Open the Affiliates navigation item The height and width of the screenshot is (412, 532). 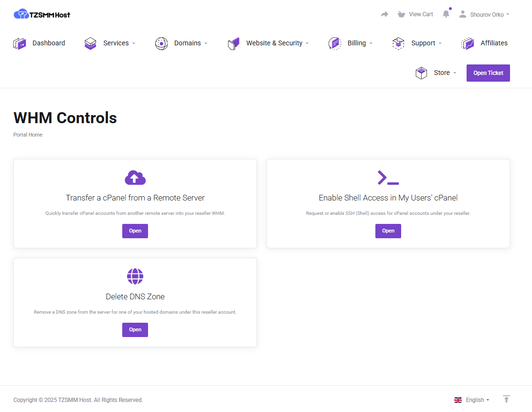point(493,43)
